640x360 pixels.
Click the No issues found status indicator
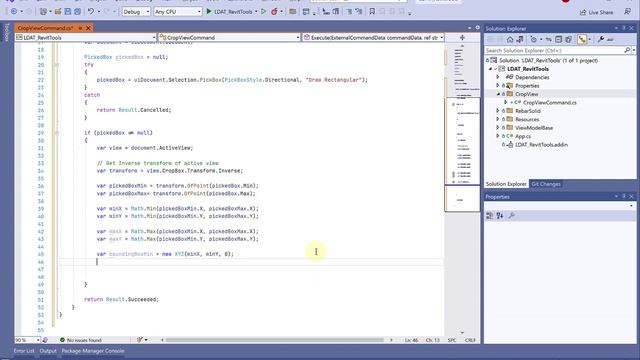click(x=80, y=340)
